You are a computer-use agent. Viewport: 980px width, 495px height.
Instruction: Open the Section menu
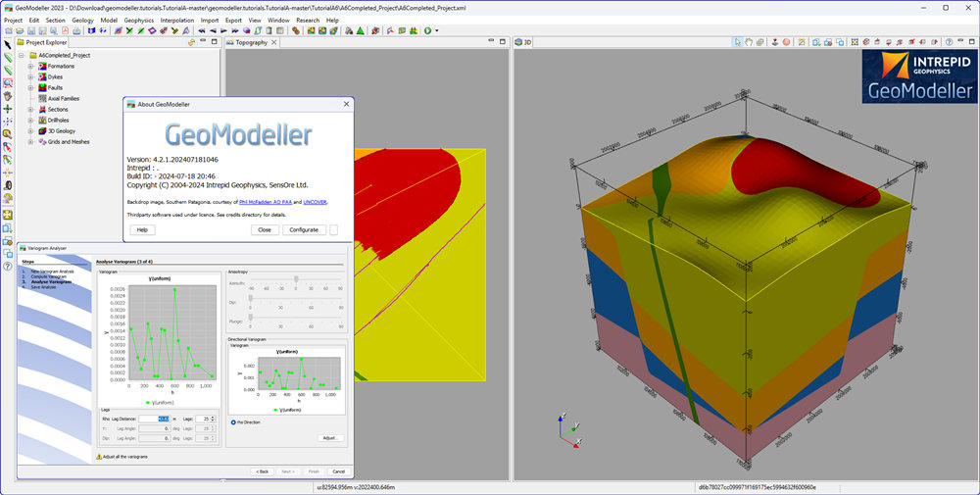click(55, 20)
